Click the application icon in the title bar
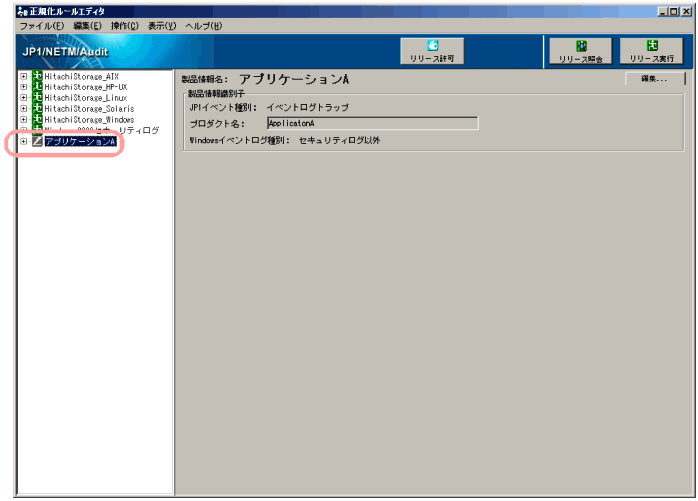 pos(22,12)
